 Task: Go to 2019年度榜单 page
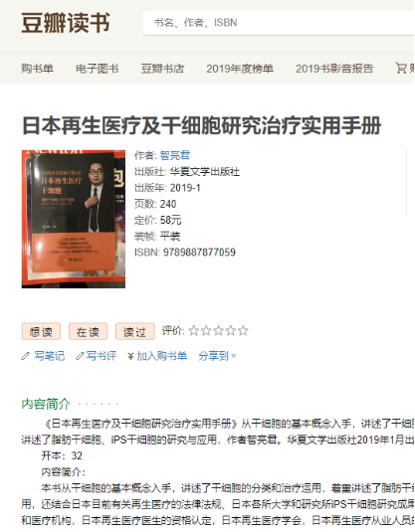tap(240, 69)
